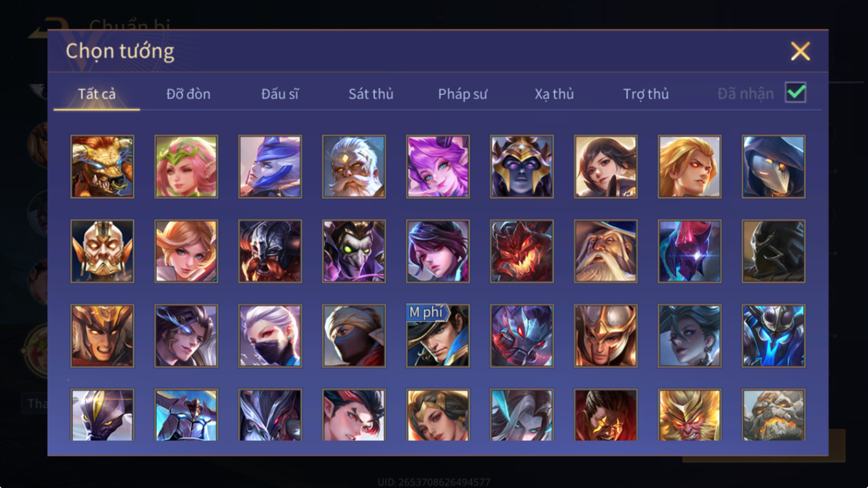Image resolution: width=868 pixels, height=488 pixels.
Task: Pick the lion beast hero in top-left
Action: click(x=102, y=166)
